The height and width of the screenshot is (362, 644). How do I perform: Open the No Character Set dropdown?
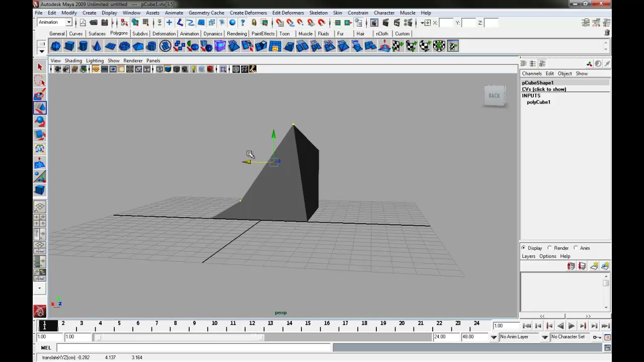click(545, 337)
